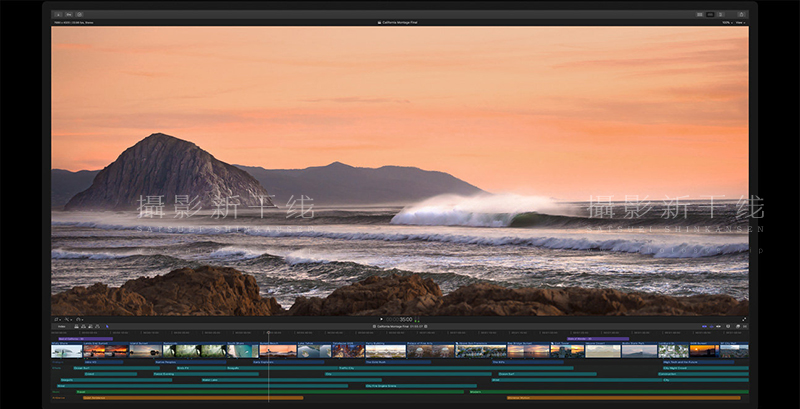Open the timeline Index button
The width and height of the screenshot is (800, 409).
(62, 326)
